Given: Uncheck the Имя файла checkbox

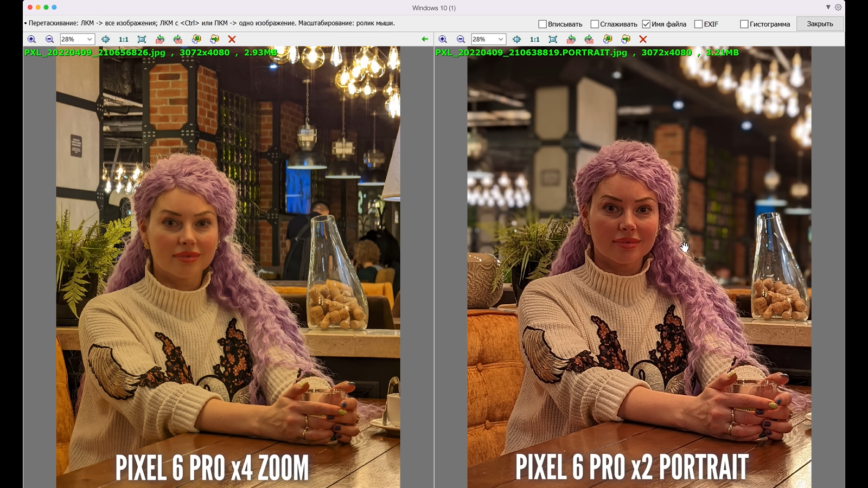Looking at the screenshot, I should 646,24.
